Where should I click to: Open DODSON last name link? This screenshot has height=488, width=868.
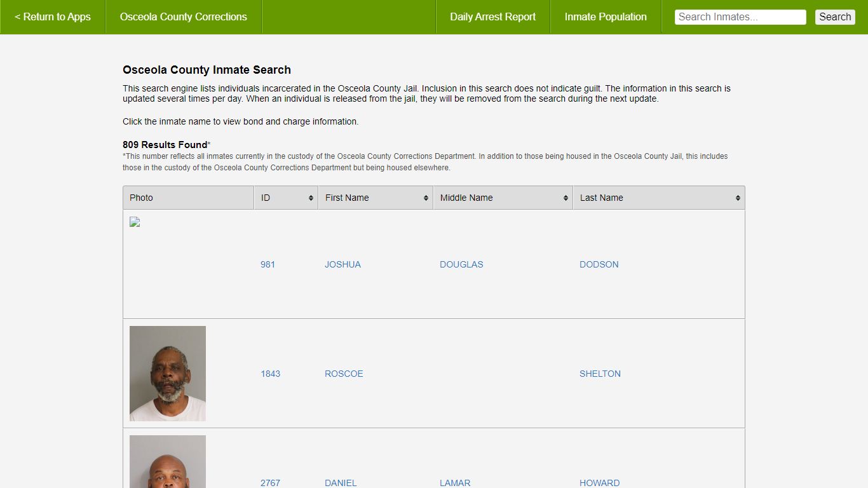(x=599, y=264)
